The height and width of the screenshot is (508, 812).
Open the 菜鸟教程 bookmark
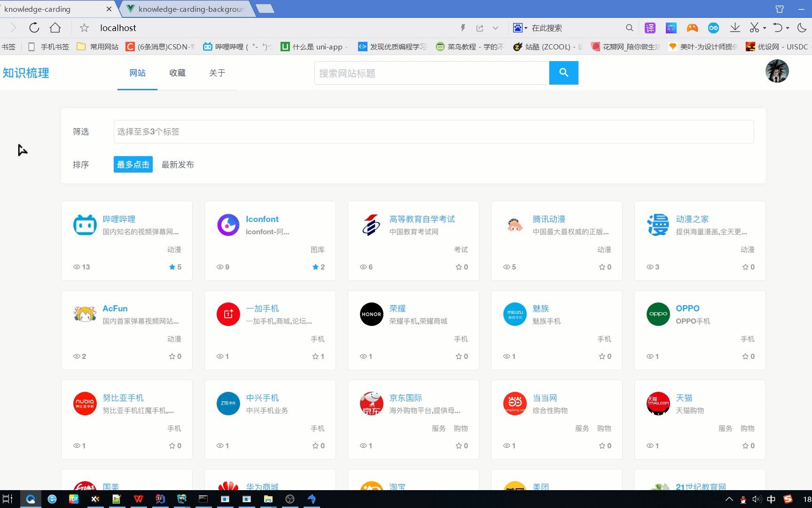[x=470, y=47]
